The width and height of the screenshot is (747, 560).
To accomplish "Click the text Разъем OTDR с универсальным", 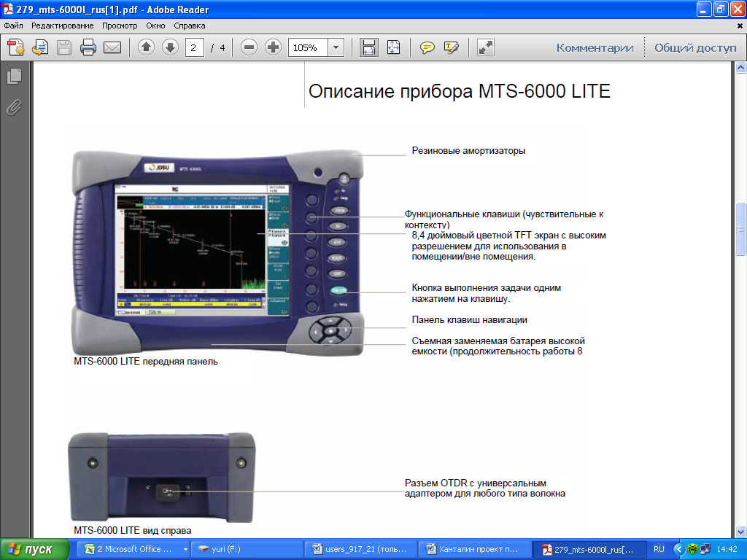I will [x=476, y=483].
